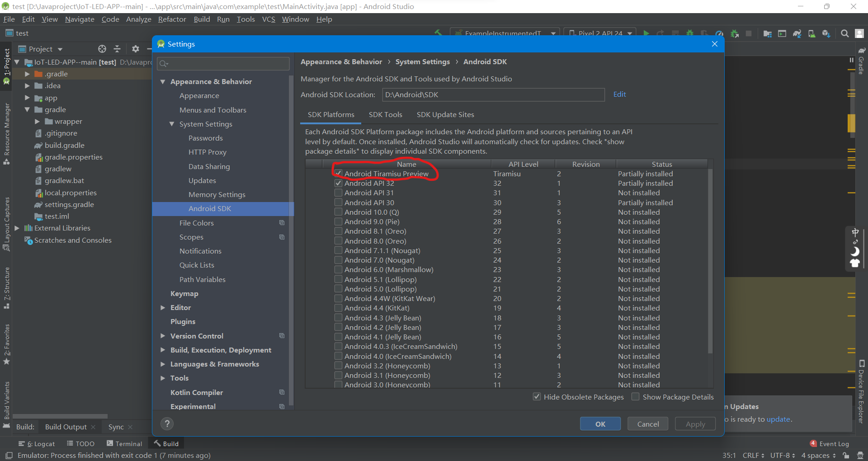Viewport: 868px width, 461px height.
Task: Open the Event Log with error badge
Action: [830, 444]
